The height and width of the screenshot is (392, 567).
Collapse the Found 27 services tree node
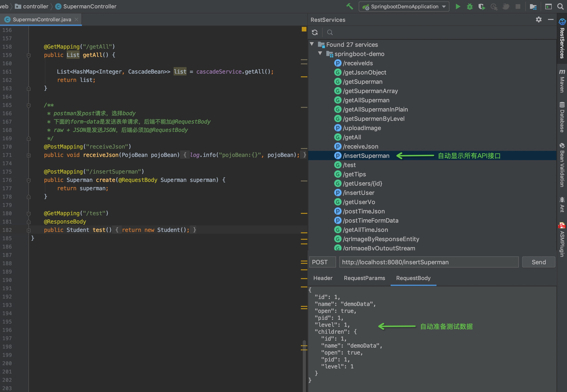click(312, 44)
